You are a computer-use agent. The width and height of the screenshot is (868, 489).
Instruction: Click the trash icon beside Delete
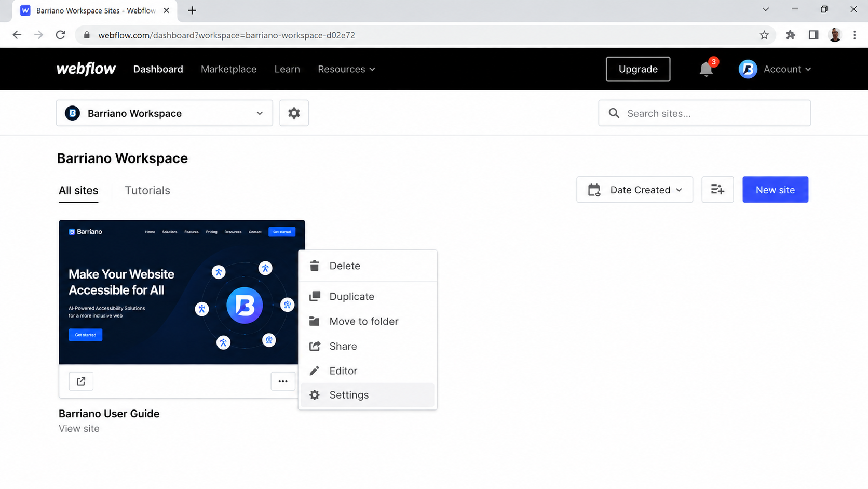315,266
